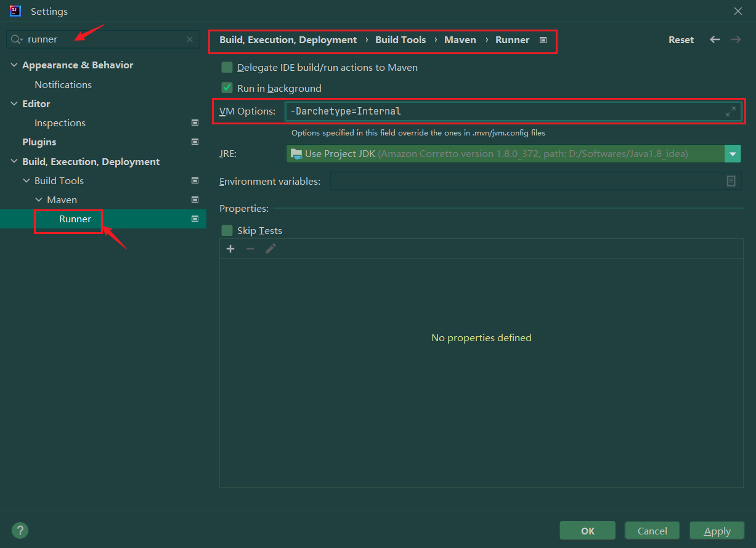This screenshot has height=548, width=756.
Task: Select Runner in settings tree
Action: [x=75, y=219]
